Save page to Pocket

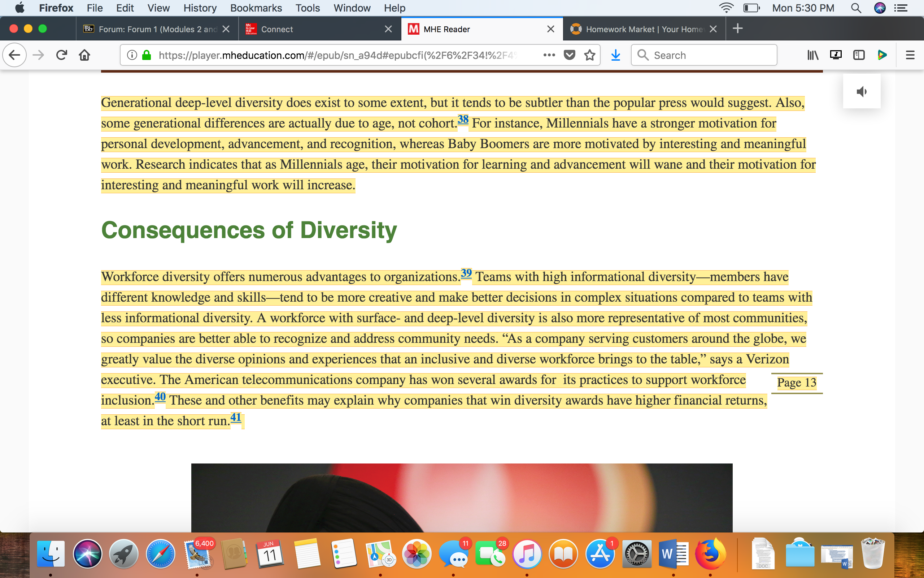coord(569,55)
